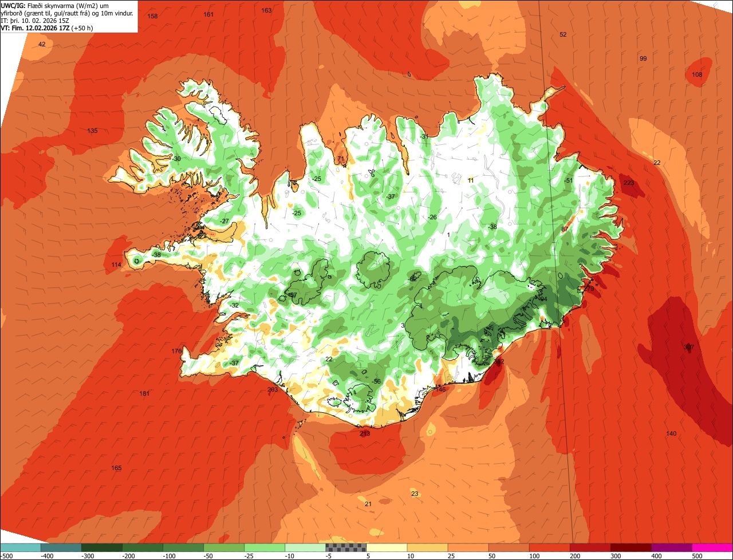Click the map value 163

[266, 10]
